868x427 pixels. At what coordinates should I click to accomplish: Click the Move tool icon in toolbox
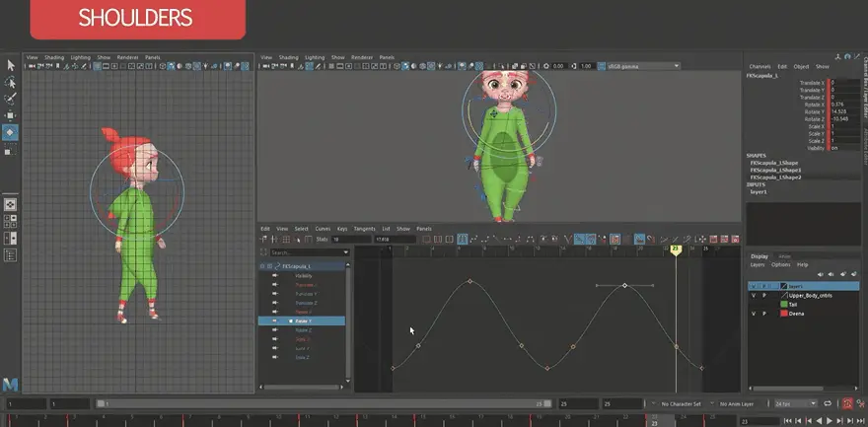(x=10, y=115)
